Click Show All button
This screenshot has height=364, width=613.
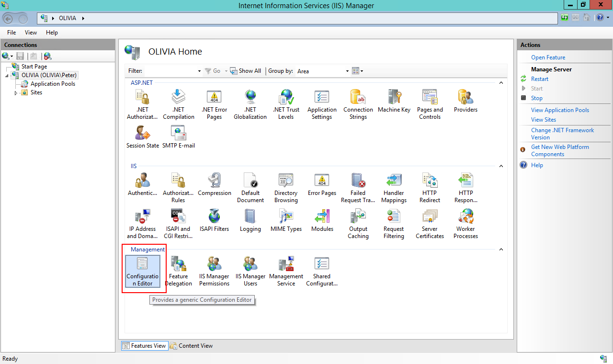point(246,71)
